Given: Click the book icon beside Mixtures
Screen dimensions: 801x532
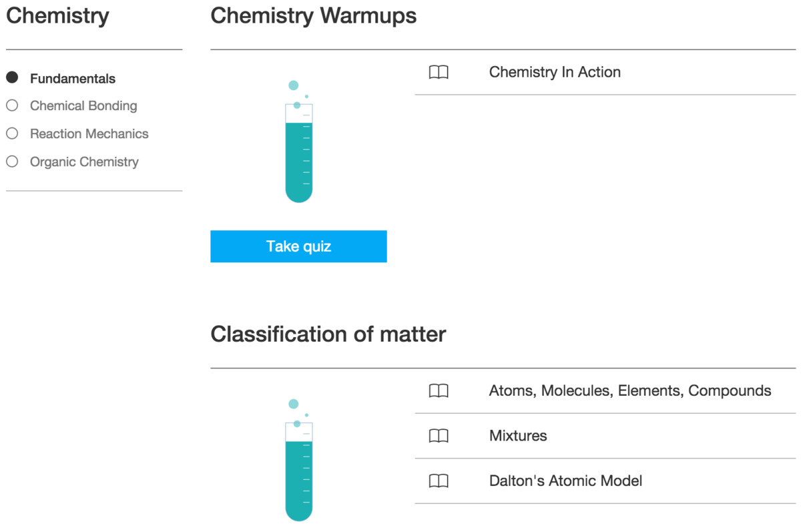Looking at the screenshot, I should pos(439,436).
